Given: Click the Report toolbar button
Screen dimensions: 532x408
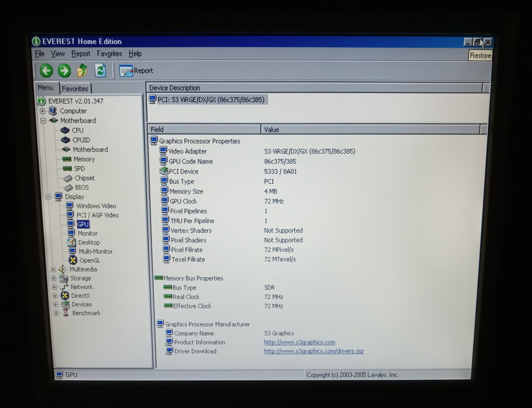Looking at the screenshot, I should pos(136,71).
